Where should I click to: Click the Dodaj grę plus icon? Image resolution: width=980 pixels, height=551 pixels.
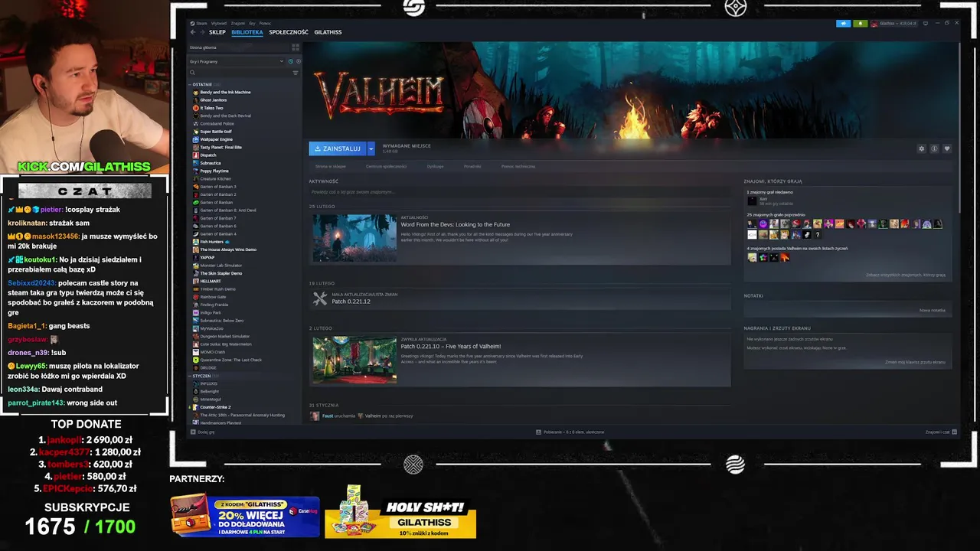[x=192, y=432]
